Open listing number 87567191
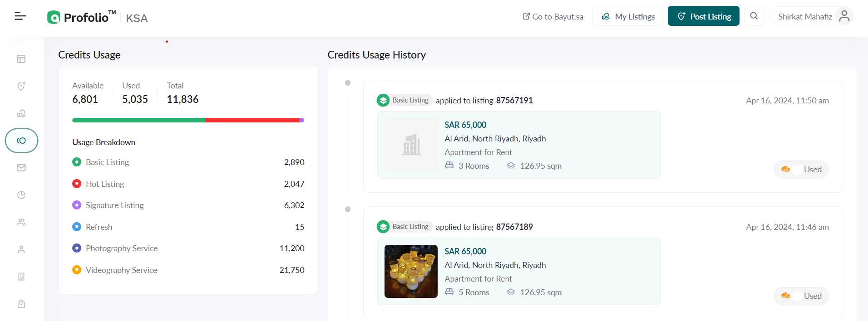868x321 pixels. (x=514, y=100)
